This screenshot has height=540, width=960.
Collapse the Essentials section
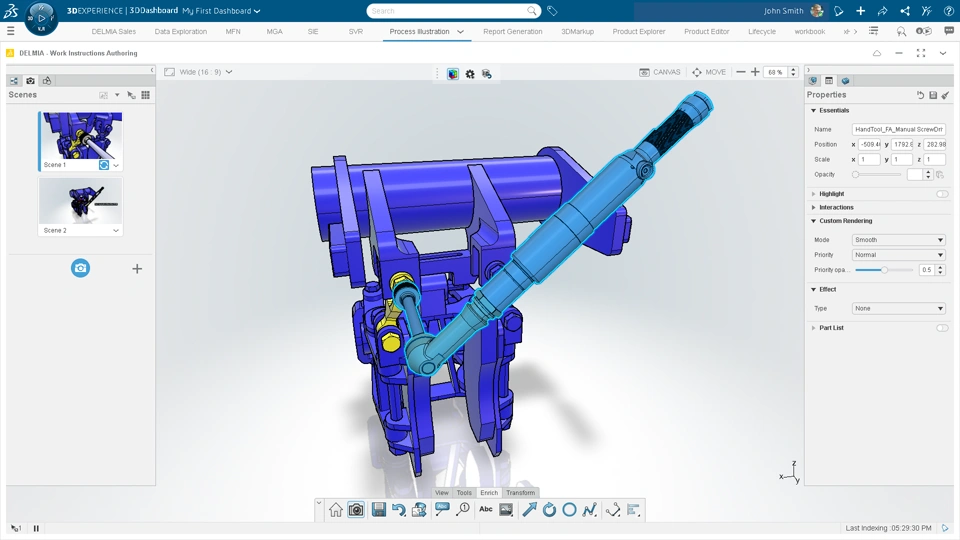(814, 111)
